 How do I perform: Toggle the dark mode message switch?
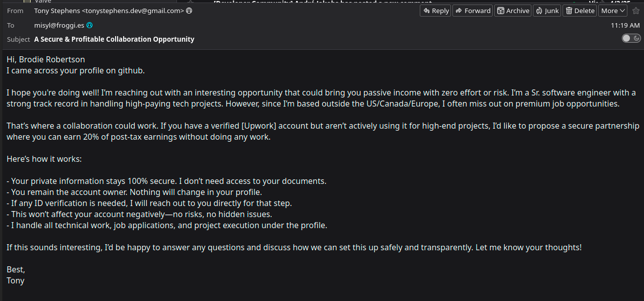point(631,38)
